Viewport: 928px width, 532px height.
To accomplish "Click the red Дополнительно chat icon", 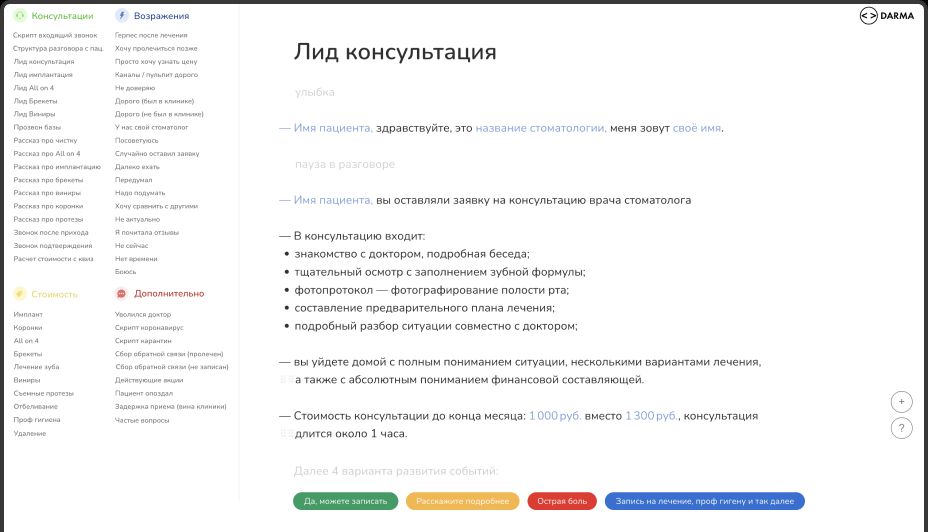I will (x=122, y=294).
